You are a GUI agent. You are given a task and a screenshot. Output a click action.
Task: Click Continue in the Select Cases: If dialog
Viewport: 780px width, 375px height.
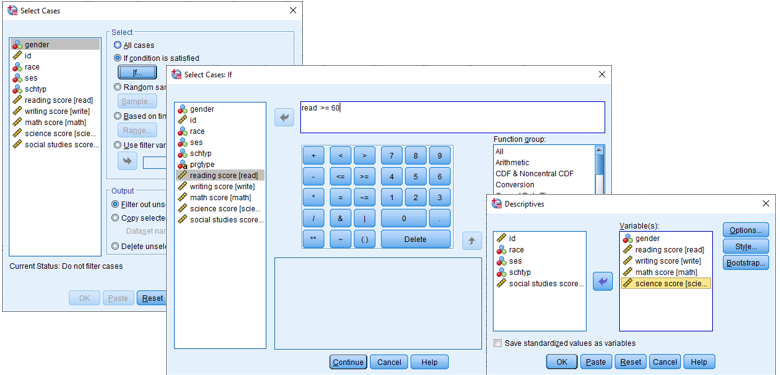point(348,362)
